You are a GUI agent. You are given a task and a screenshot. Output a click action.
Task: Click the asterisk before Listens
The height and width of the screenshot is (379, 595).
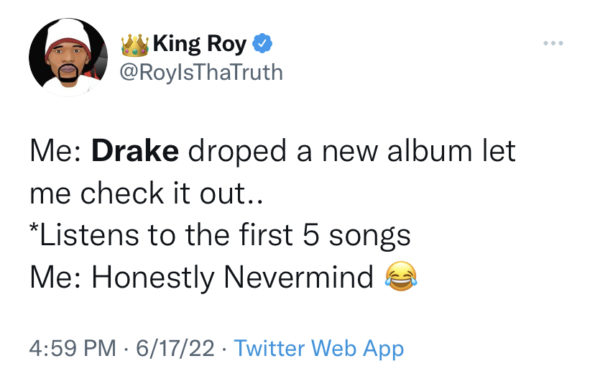pyautogui.click(x=34, y=229)
